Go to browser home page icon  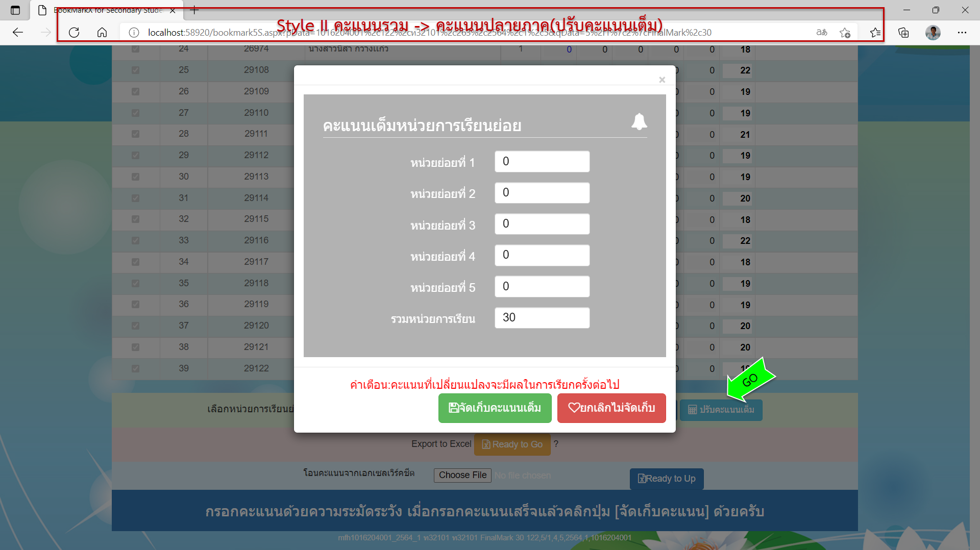coord(102,33)
